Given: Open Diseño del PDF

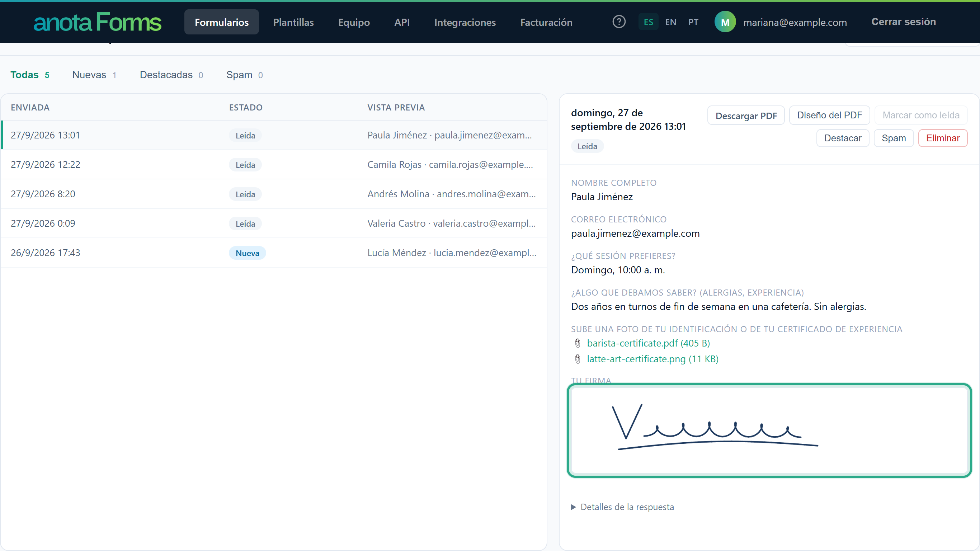Looking at the screenshot, I should 829,115.
